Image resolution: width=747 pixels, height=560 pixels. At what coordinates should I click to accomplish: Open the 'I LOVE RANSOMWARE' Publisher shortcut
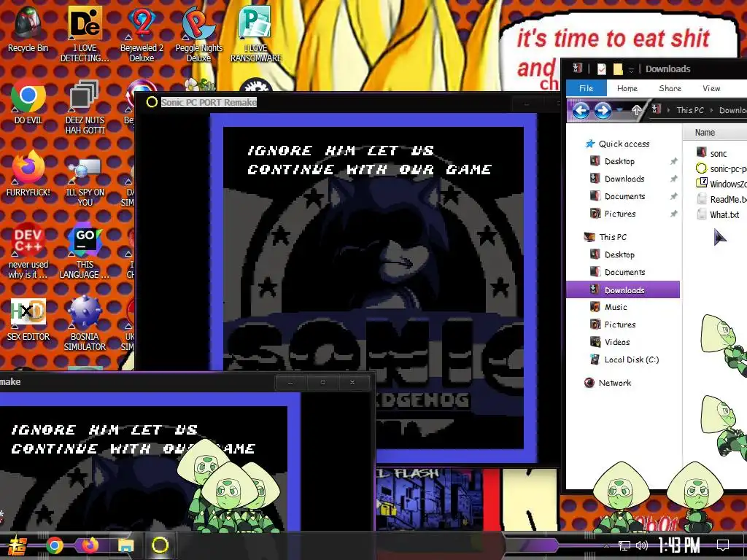click(256, 34)
